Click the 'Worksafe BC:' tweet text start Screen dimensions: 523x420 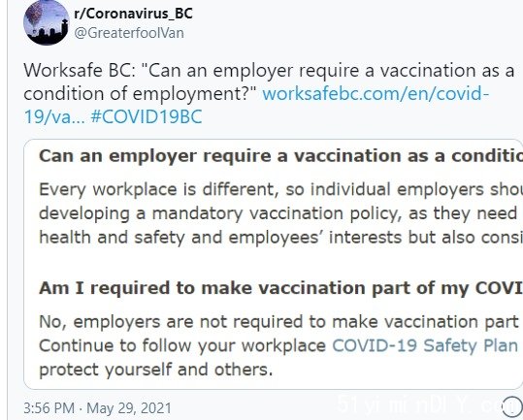coord(80,71)
